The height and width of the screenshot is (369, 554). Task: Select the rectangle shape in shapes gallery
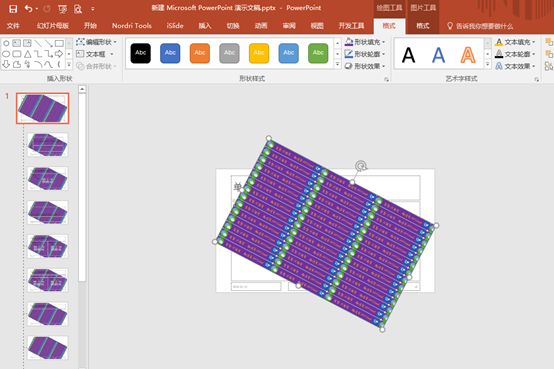pyautogui.click(x=59, y=43)
